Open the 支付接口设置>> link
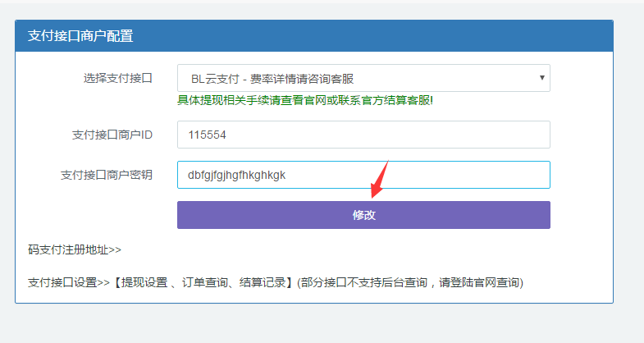The height and width of the screenshot is (343, 644). pyautogui.click(x=69, y=282)
